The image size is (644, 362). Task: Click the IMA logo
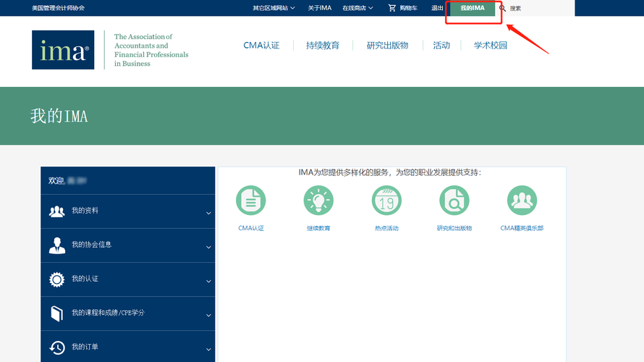click(x=63, y=50)
